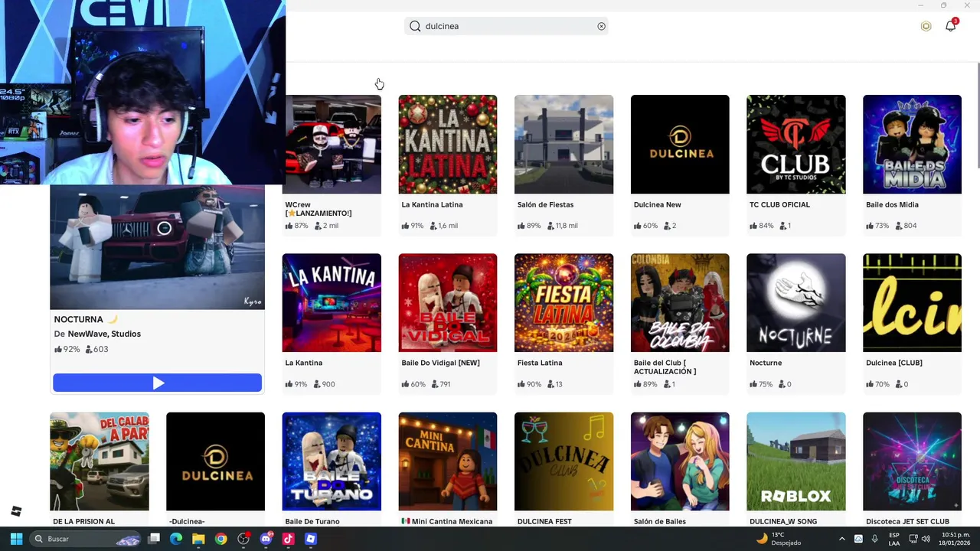Click the Salón de Fiestas title text
This screenshot has width=980, height=551.
click(545, 204)
